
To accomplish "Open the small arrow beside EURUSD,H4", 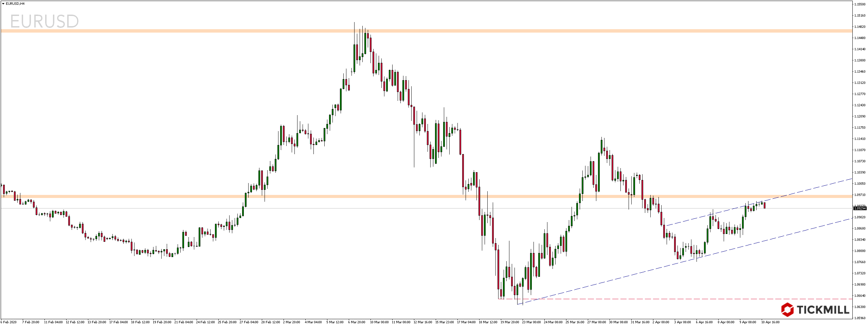I will [3, 4].
